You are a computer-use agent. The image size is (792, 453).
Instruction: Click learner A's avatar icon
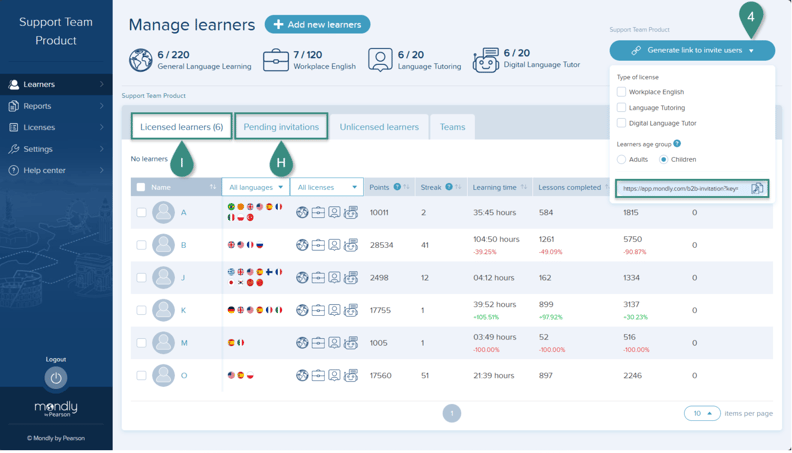click(164, 212)
